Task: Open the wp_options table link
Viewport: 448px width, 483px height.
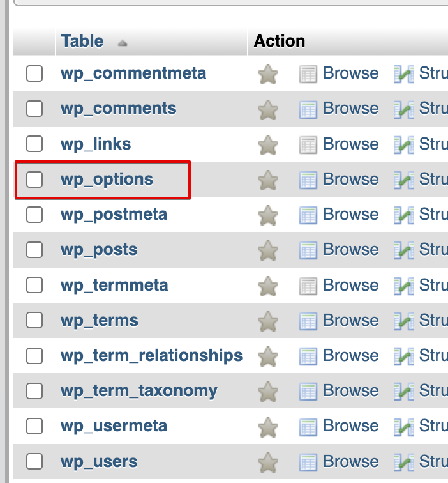Action: tap(107, 179)
